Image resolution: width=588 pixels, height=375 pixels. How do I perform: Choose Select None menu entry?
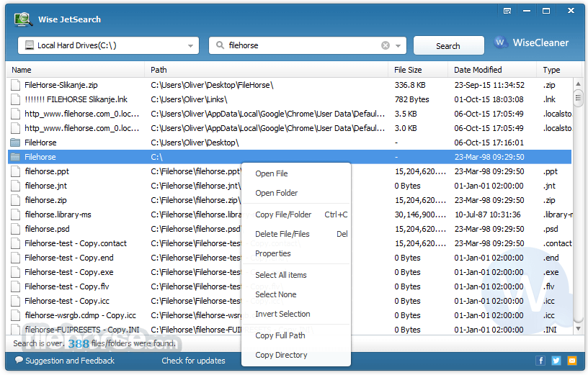[x=296, y=294]
